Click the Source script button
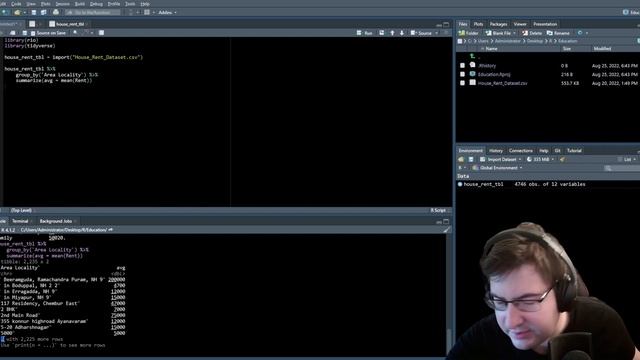The width and height of the screenshot is (640, 360). tap(421, 33)
